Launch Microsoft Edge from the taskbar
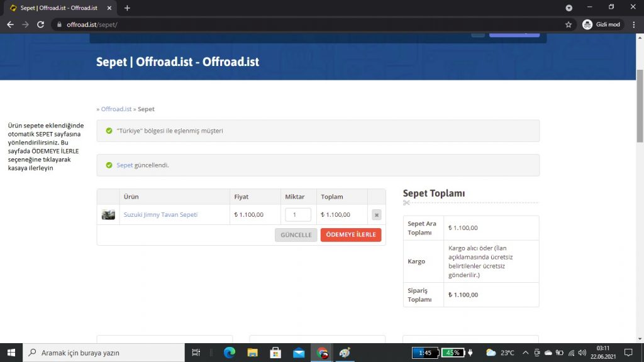The width and height of the screenshot is (644, 362). (x=229, y=353)
